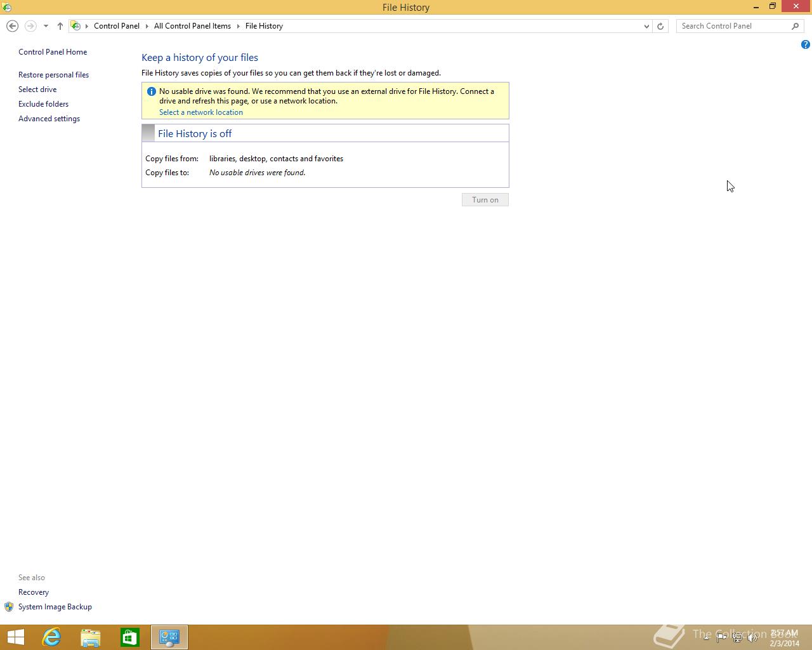
Task: Click 'No usable drives were found.' text
Action: point(257,173)
